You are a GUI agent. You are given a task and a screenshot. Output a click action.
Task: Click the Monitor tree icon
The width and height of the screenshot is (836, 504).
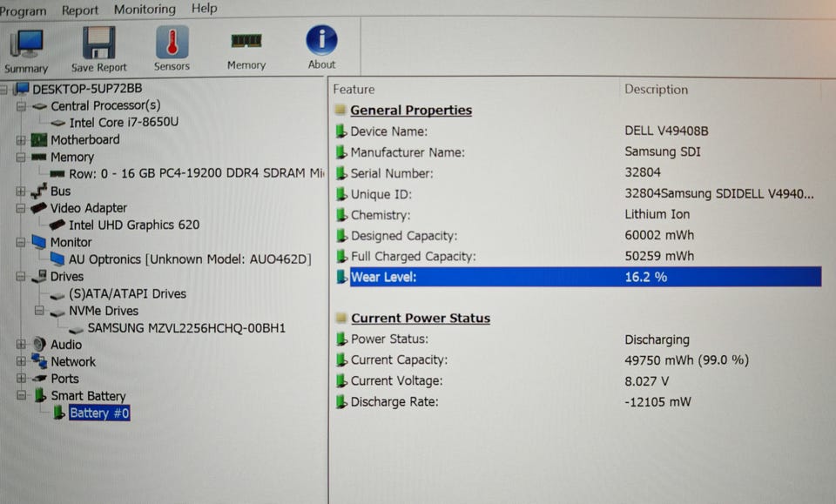pos(39,242)
